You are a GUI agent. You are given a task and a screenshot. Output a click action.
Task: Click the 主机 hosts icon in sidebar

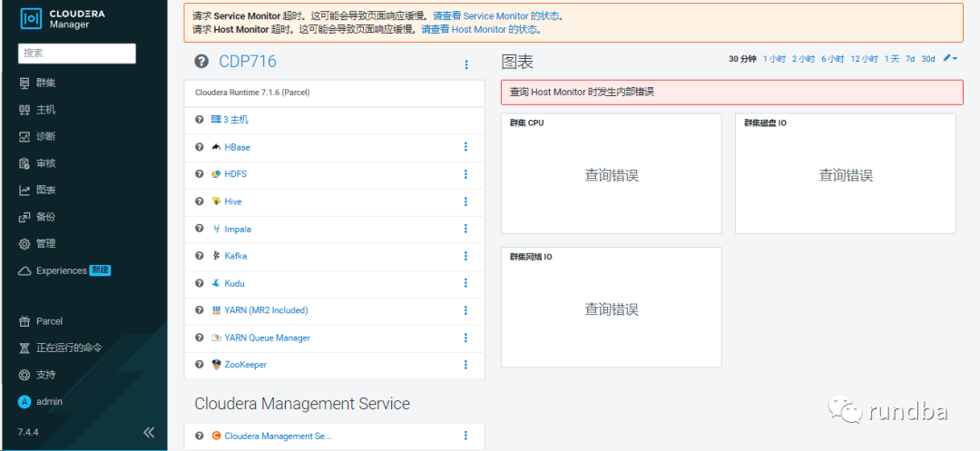tap(25, 110)
